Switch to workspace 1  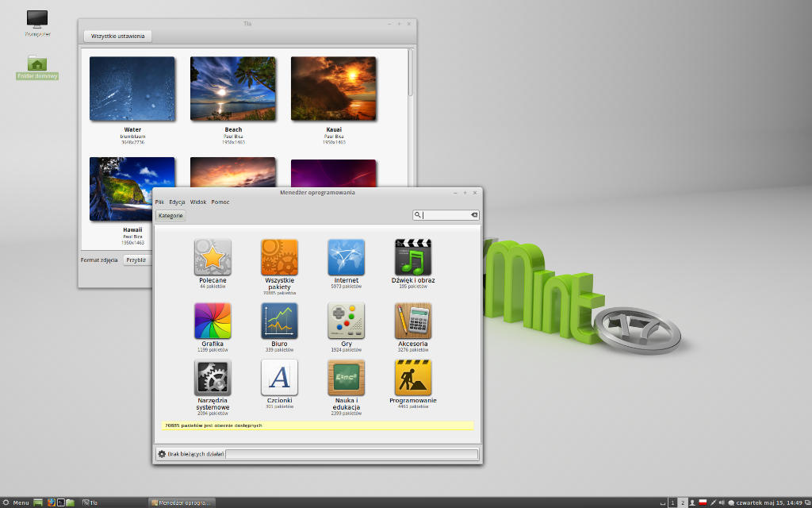(672, 502)
